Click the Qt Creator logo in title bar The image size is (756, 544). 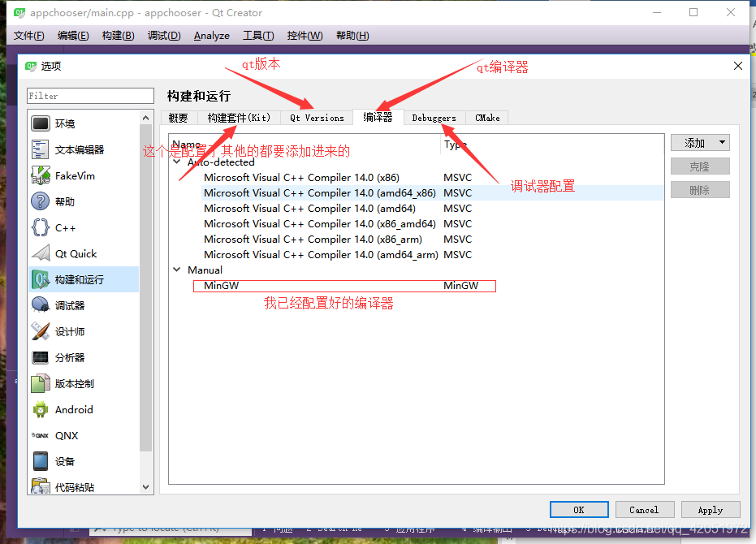point(19,12)
